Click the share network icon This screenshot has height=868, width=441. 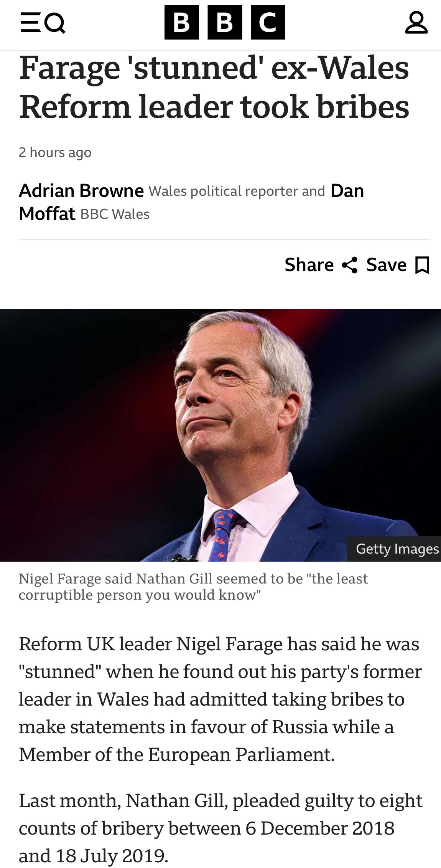pyautogui.click(x=349, y=265)
